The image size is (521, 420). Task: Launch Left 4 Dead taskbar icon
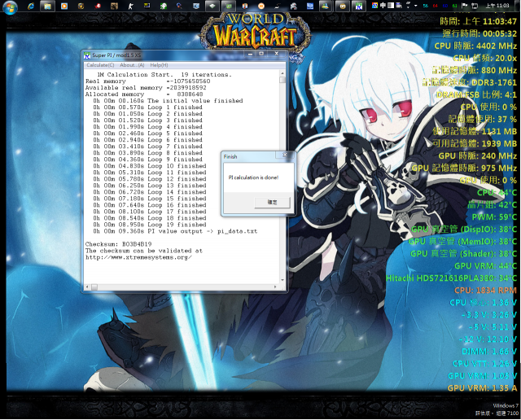[98, 6]
